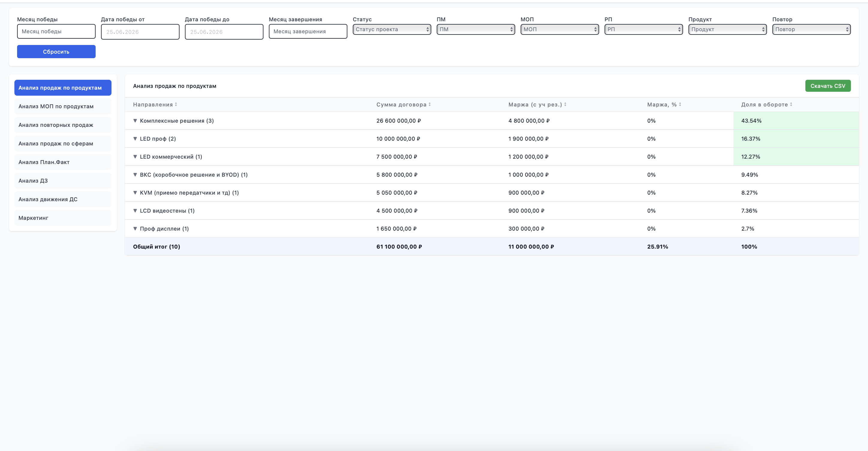This screenshot has width=868, height=451.
Task: Open Анализ повторных продаж section
Action: pyautogui.click(x=63, y=125)
